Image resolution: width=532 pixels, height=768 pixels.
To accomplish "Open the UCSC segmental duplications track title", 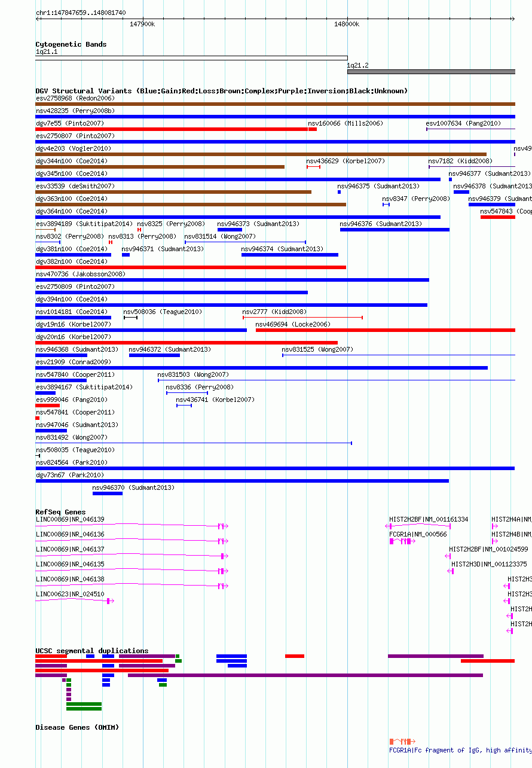I will (x=92, y=651).
